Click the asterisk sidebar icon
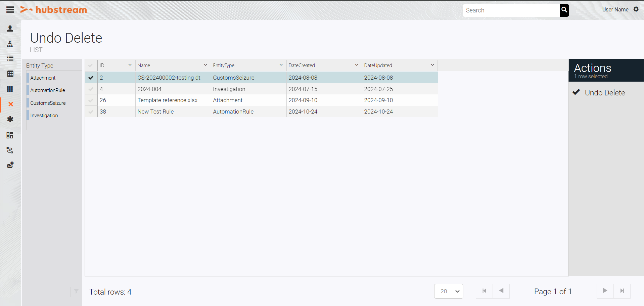644x306 pixels. pos(10,119)
